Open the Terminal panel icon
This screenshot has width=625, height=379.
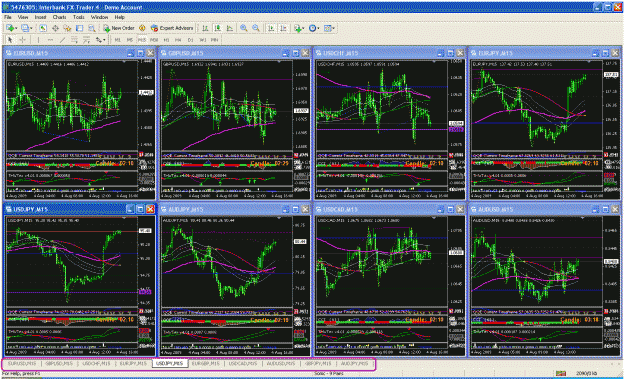[79, 28]
